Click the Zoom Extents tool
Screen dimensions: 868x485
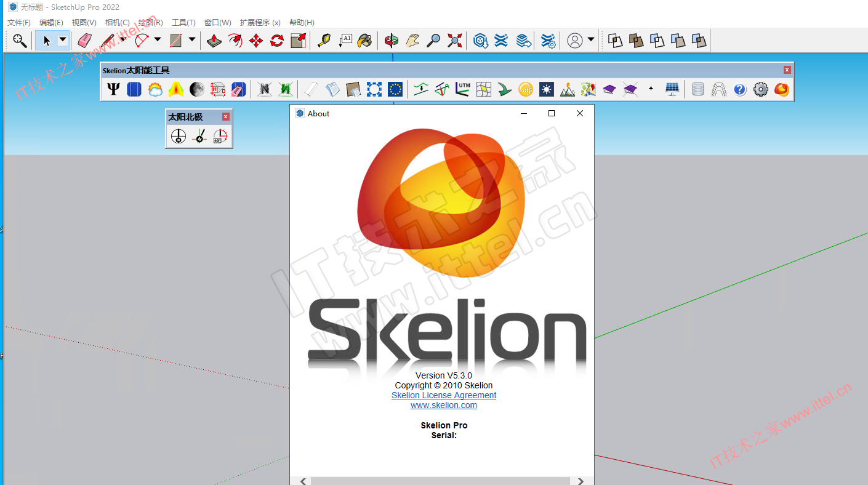(454, 41)
